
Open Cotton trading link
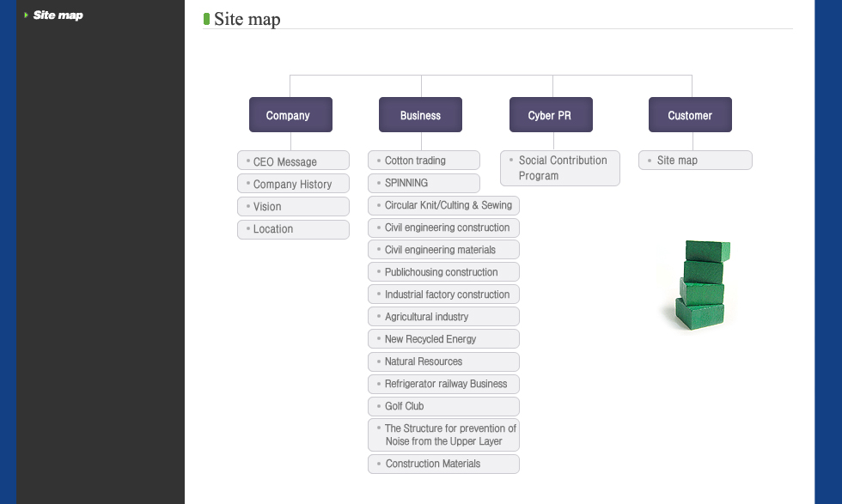(424, 161)
